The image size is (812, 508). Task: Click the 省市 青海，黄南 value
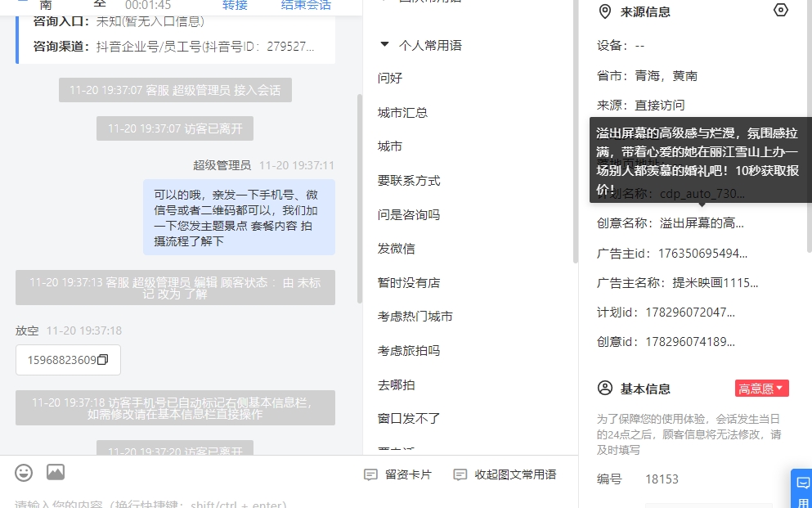coord(666,75)
